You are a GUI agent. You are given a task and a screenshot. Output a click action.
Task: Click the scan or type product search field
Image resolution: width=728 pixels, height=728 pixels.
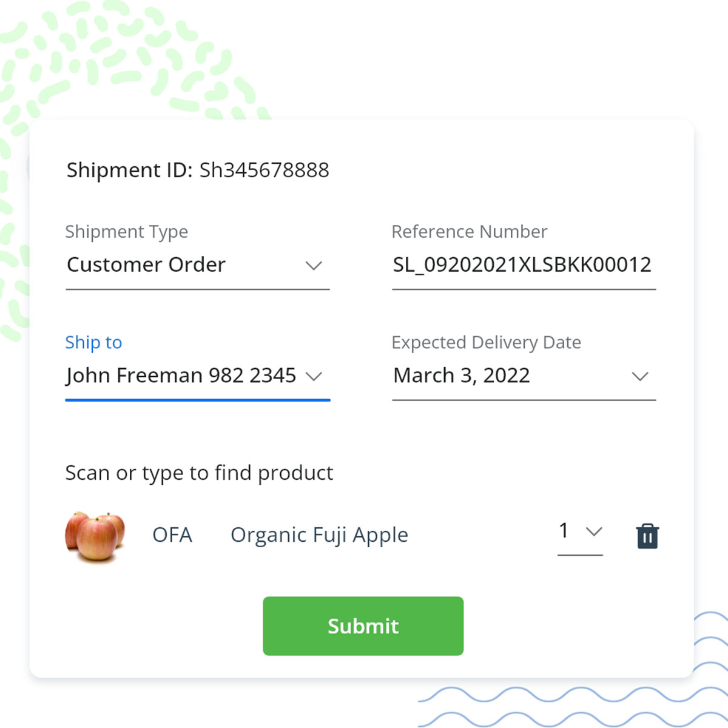(x=199, y=473)
